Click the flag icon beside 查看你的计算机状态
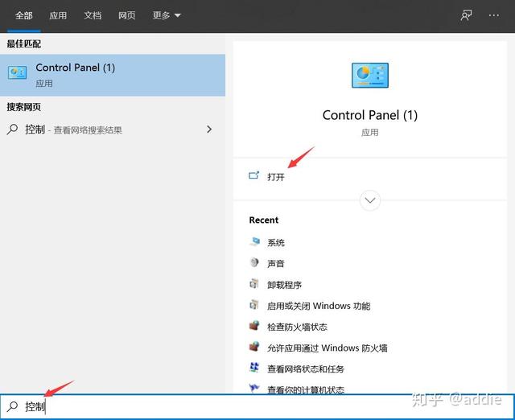515x420 pixels. click(x=254, y=389)
